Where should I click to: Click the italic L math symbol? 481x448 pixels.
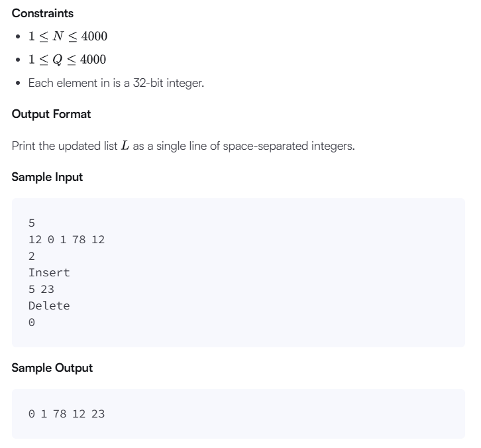pyautogui.click(x=125, y=145)
